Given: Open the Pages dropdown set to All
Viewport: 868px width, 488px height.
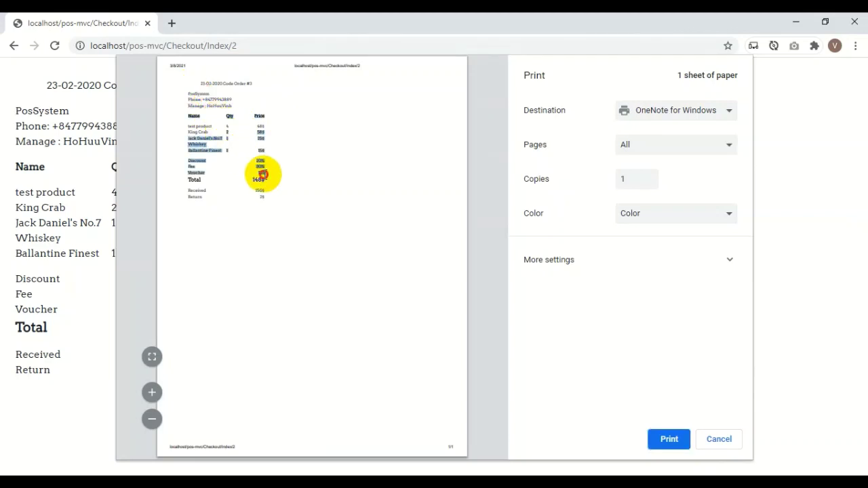Looking at the screenshot, I should click(675, 144).
